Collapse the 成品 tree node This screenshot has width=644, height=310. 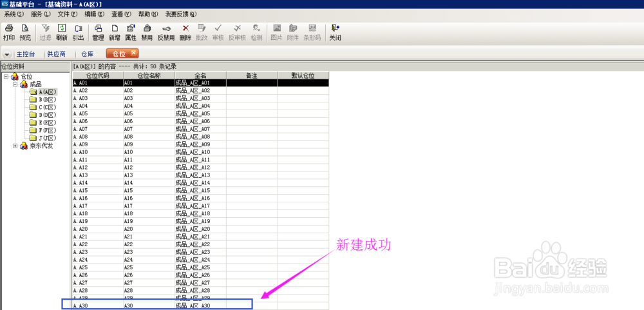click(15, 84)
